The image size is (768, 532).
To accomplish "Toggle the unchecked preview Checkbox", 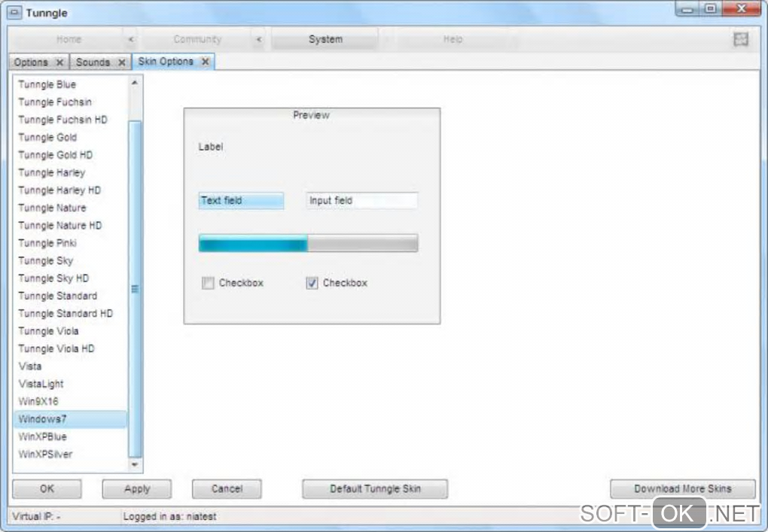I will pos(208,283).
